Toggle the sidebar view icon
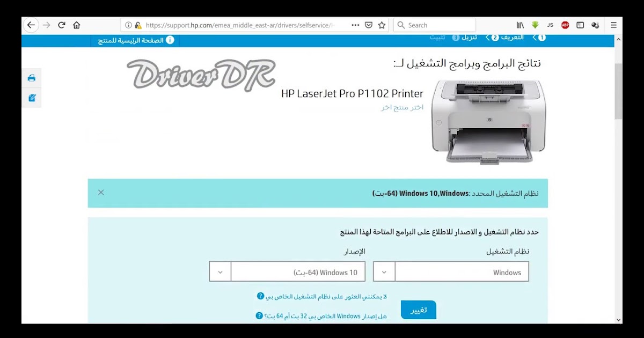 (x=580, y=25)
